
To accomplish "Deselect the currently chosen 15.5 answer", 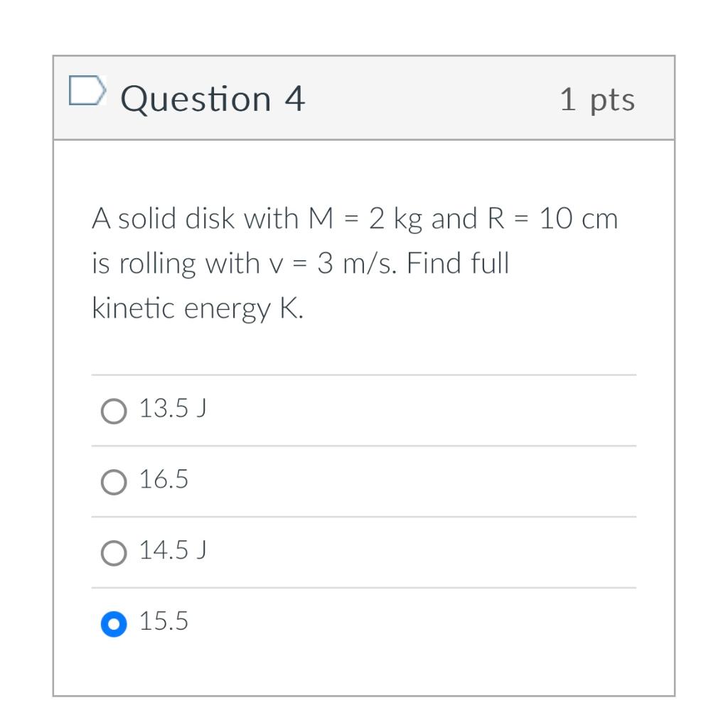I will tap(112, 623).
